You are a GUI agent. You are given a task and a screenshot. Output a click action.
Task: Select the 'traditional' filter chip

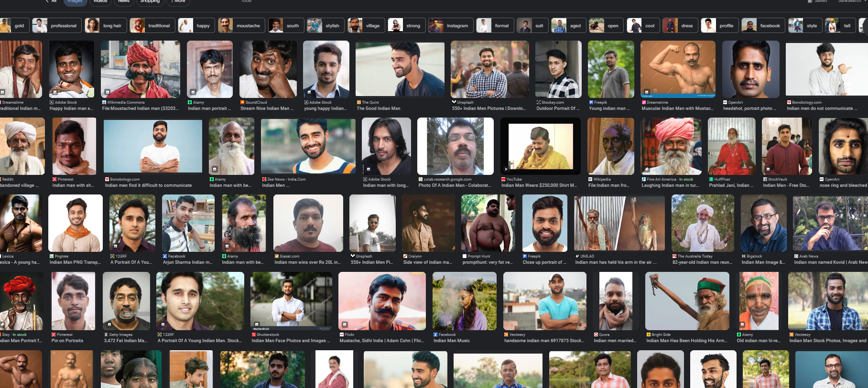tap(152, 26)
